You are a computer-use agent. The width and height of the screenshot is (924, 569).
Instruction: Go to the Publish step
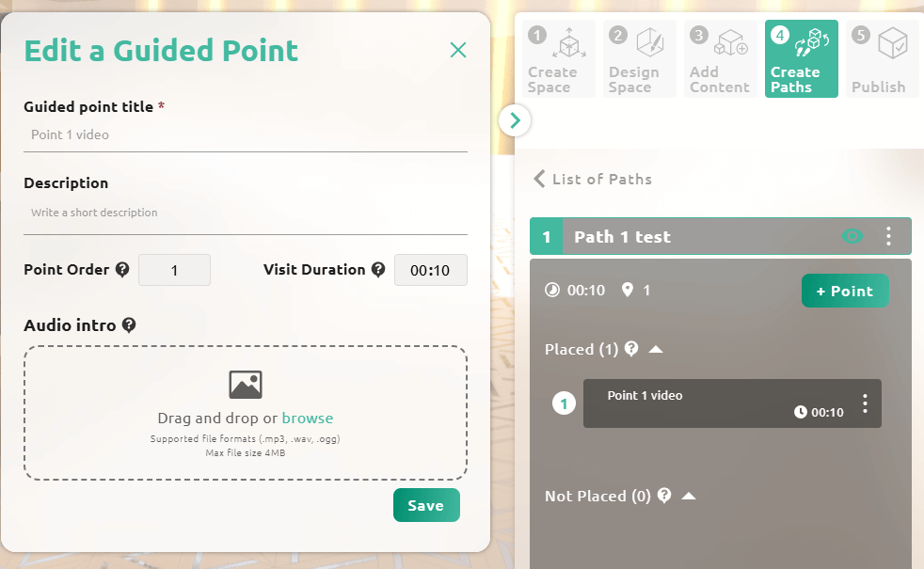pos(881,58)
